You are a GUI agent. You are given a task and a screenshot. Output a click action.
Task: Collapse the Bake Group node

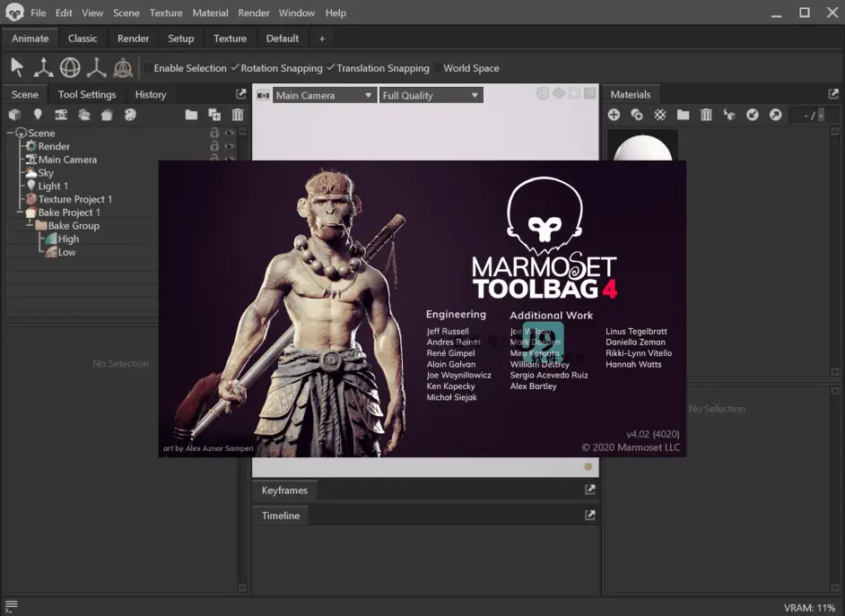click(30, 226)
